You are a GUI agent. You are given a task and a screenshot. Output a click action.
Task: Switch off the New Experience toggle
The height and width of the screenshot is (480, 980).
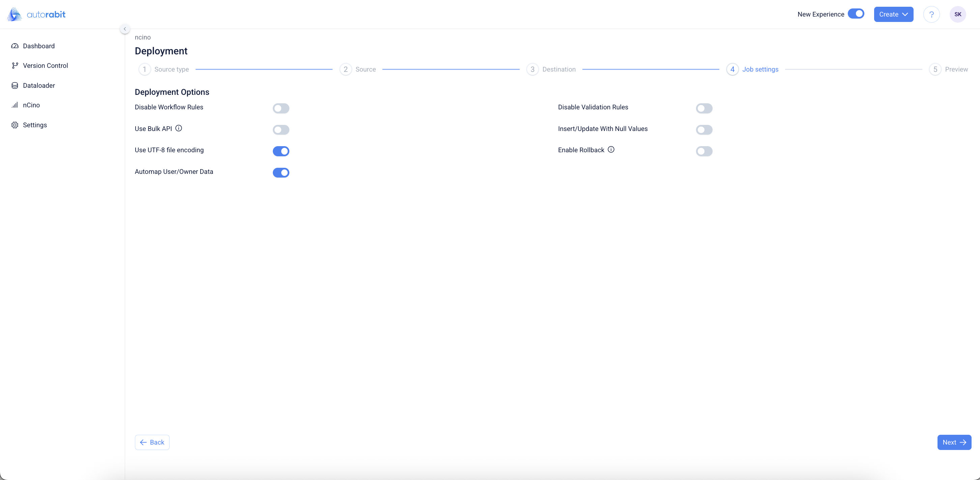(x=856, y=14)
